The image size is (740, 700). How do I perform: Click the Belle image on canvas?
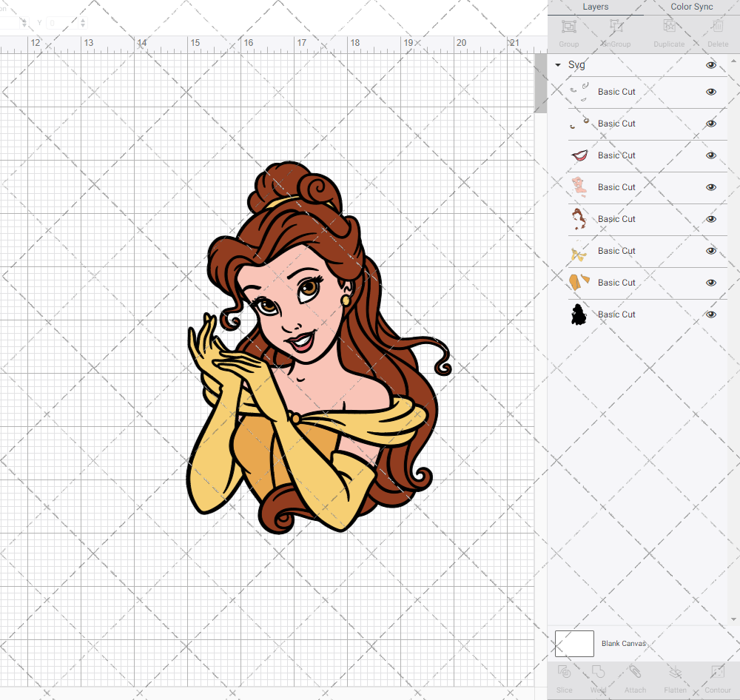pyautogui.click(x=318, y=348)
